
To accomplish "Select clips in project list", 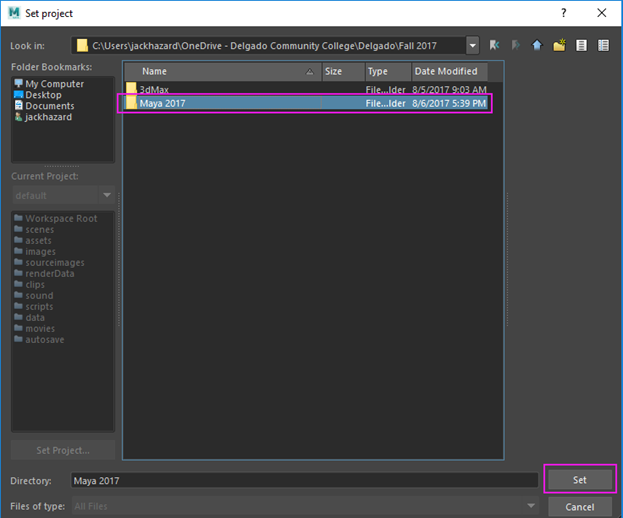I will tap(35, 285).
